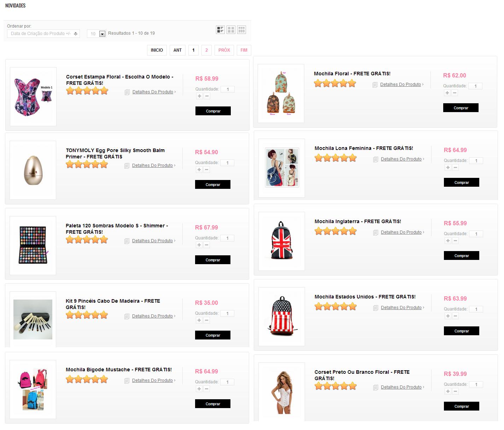
Task: Click Comprar for Corset Preto Ou Branco
Action: (x=462, y=406)
